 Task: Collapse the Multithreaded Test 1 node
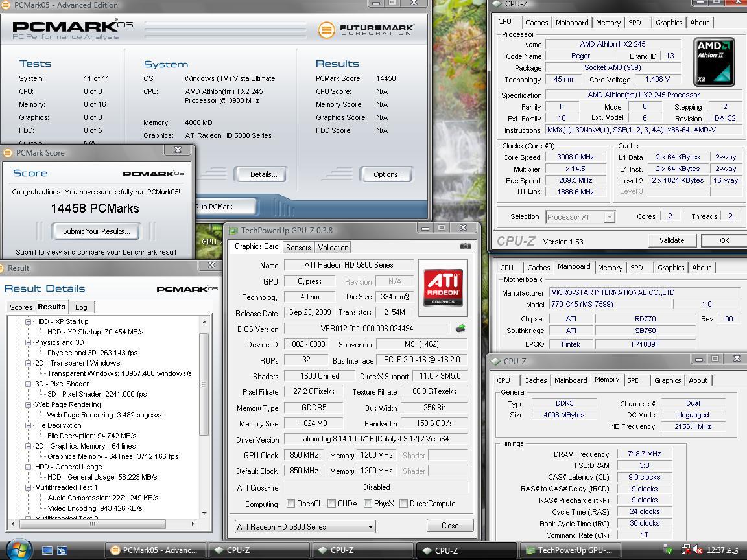click(x=28, y=487)
